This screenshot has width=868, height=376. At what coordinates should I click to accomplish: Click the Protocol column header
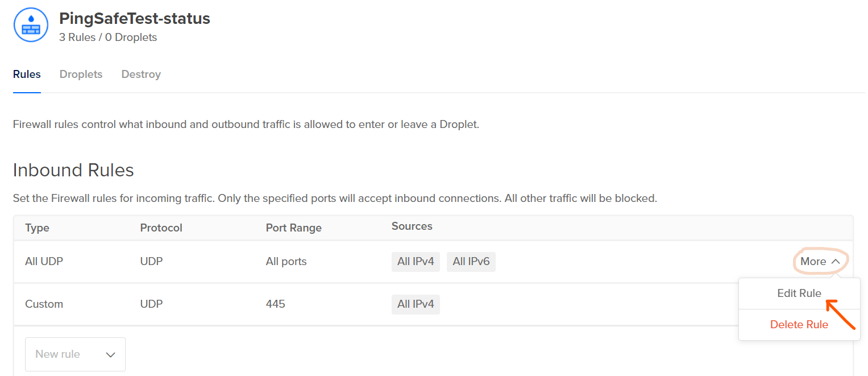click(161, 228)
